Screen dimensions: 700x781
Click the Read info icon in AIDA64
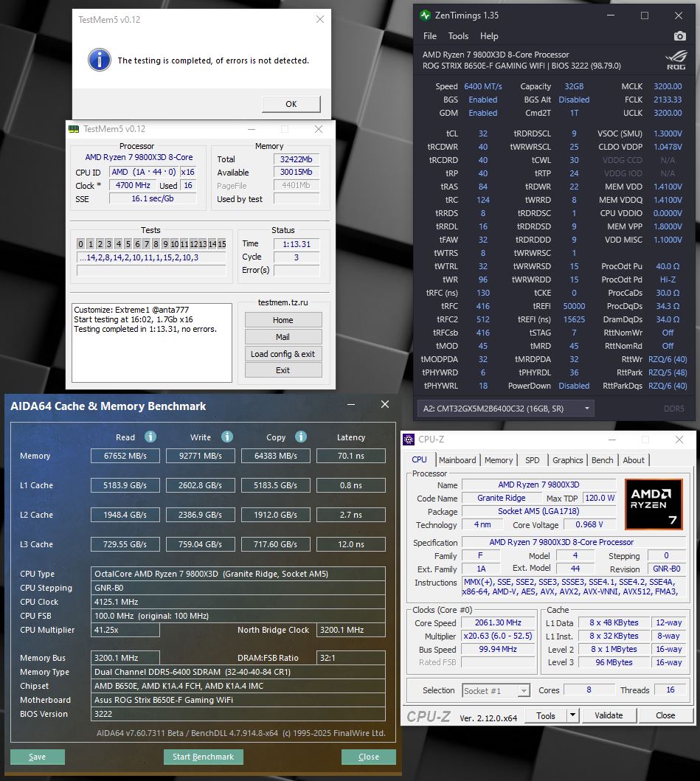click(150, 437)
